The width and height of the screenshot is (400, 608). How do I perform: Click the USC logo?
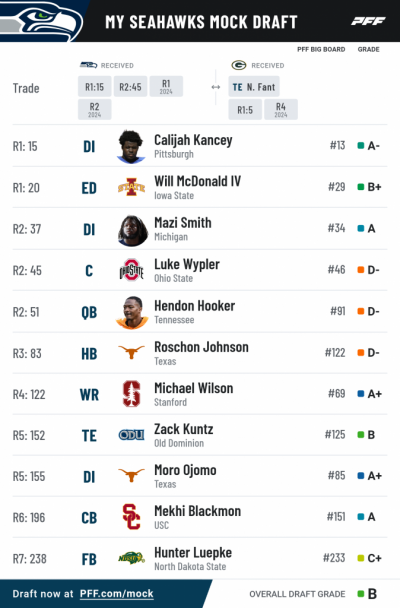[131, 516]
